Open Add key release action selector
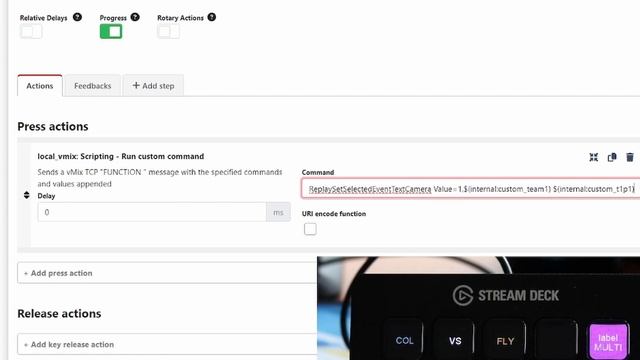 (x=167, y=344)
